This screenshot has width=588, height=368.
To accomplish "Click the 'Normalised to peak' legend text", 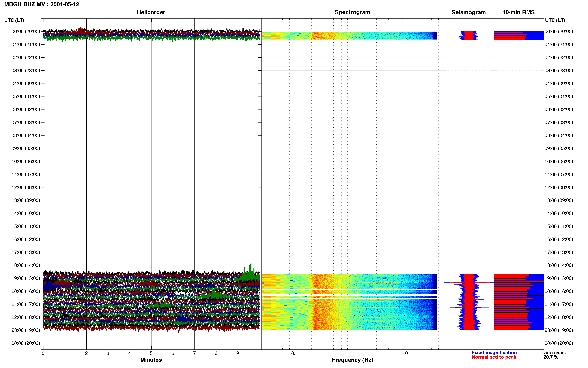I will tap(494, 357).
